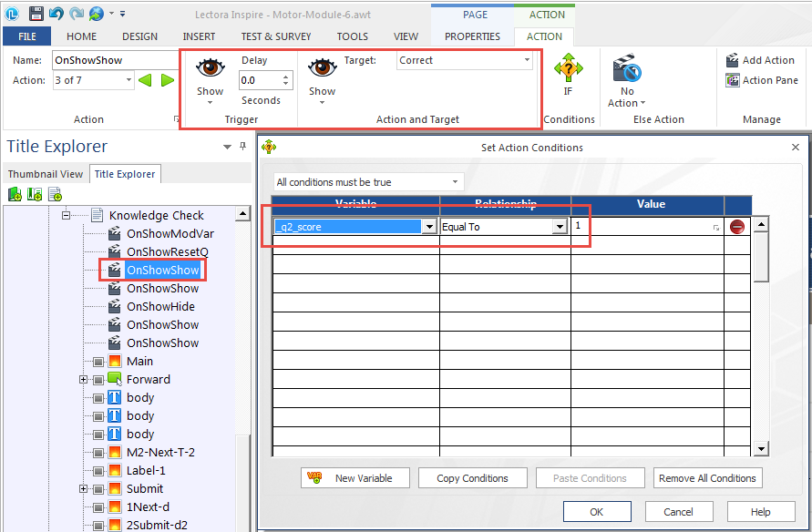Image resolution: width=812 pixels, height=532 pixels.
Task: Open the FILE menu
Action: point(27,36)
